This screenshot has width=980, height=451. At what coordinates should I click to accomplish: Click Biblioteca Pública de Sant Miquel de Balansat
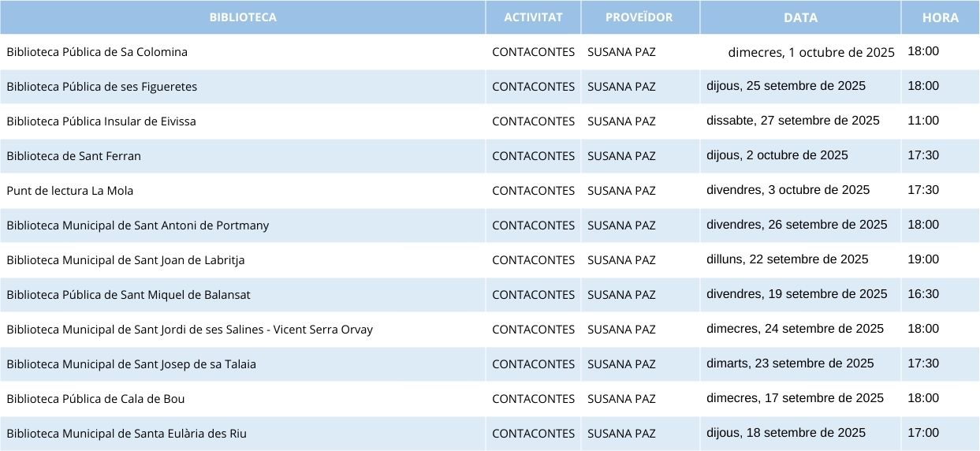[x=129, y=295]
